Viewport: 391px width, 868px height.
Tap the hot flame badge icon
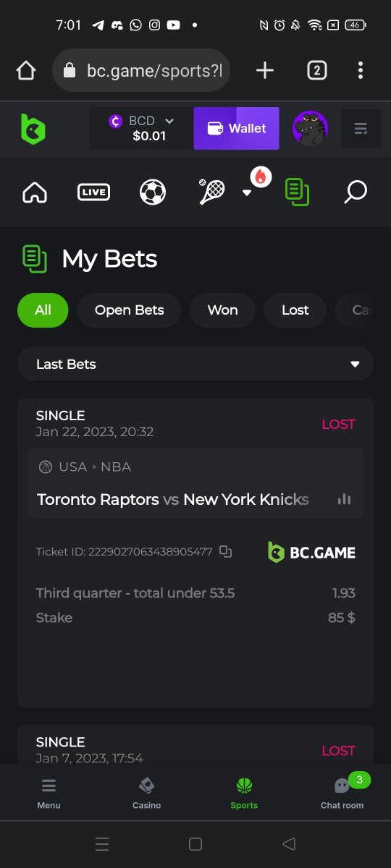click(x=261, y=176)
